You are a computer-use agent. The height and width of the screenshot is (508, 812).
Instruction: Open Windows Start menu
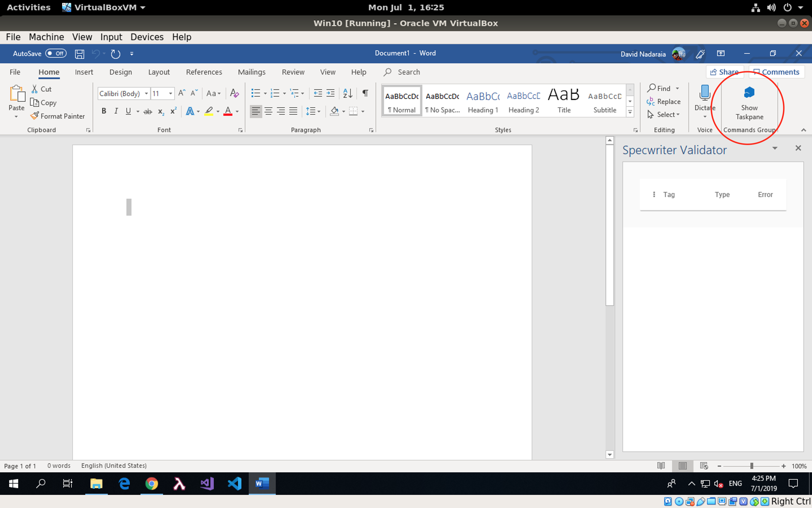coord(14,484)
